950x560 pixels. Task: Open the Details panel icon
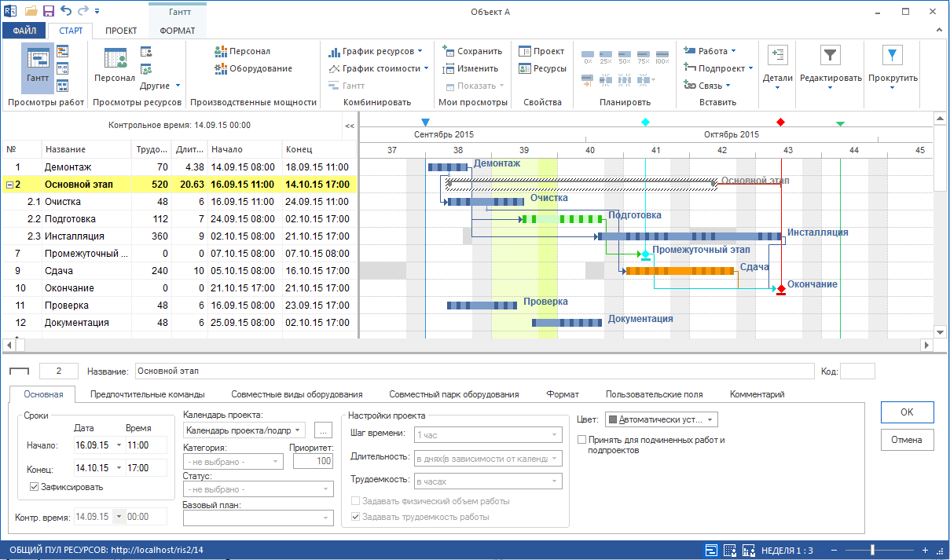point(778,55)
